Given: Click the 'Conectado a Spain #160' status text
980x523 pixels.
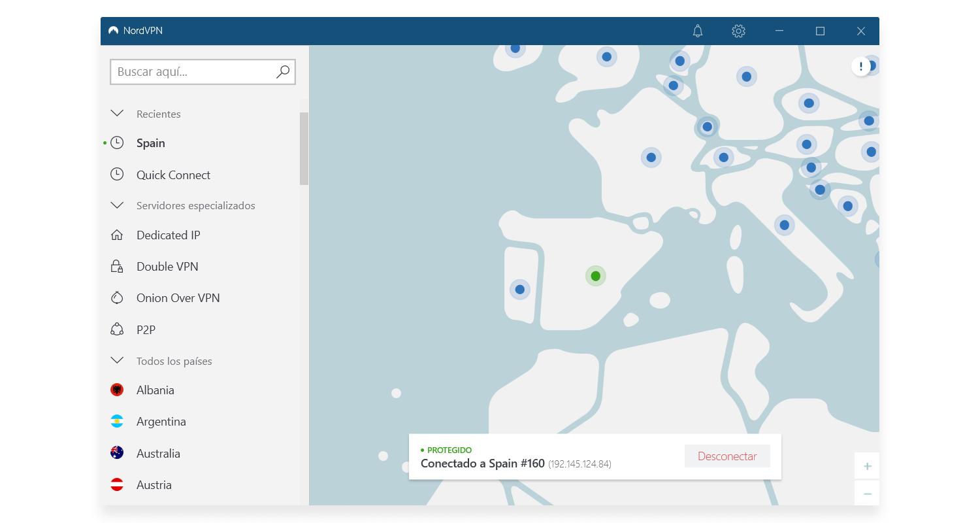Looking at the screenshot, I should [483, 463].
